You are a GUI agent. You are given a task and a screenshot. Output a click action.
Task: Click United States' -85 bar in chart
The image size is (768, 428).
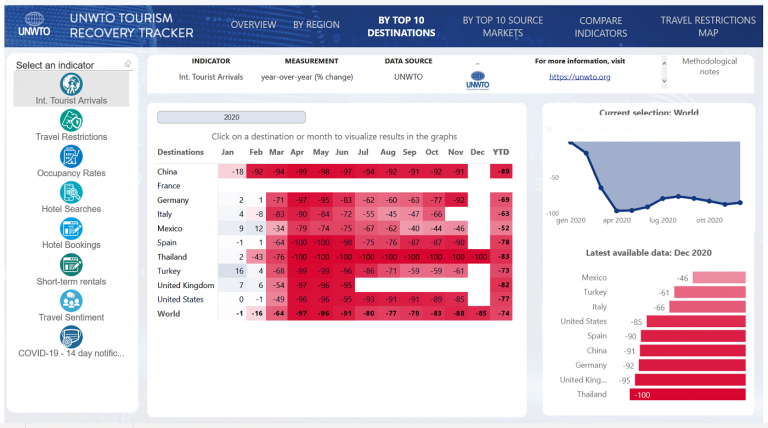[x=696, y=321]
